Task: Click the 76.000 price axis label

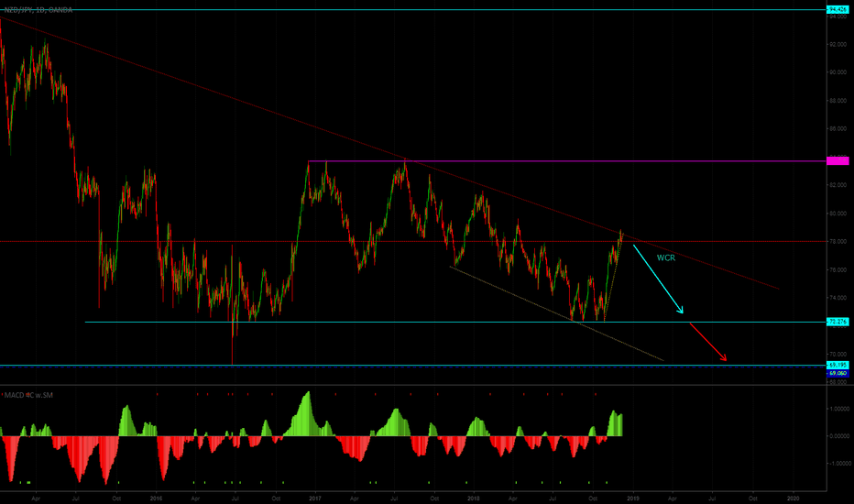Action: point(838,269)
